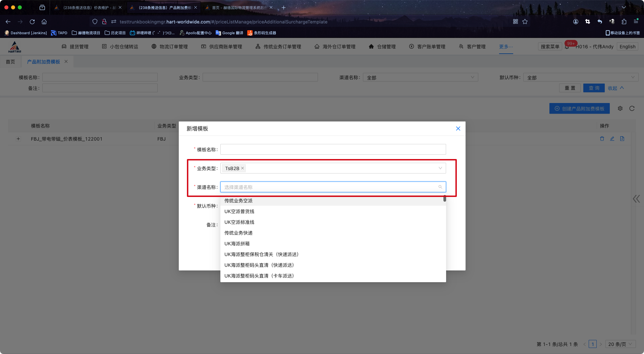Open the notification bell with 99+ badge

click(x=567, y=47)
